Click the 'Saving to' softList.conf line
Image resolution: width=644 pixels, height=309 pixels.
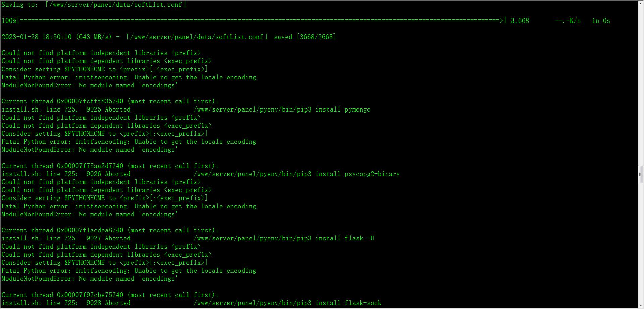click(x=94, y=5)
